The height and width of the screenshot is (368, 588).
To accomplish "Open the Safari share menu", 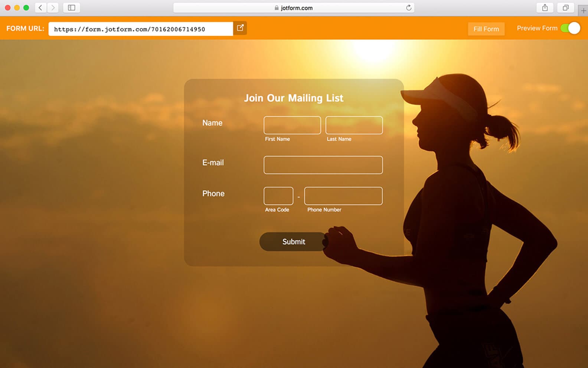I will click(545, 8).
